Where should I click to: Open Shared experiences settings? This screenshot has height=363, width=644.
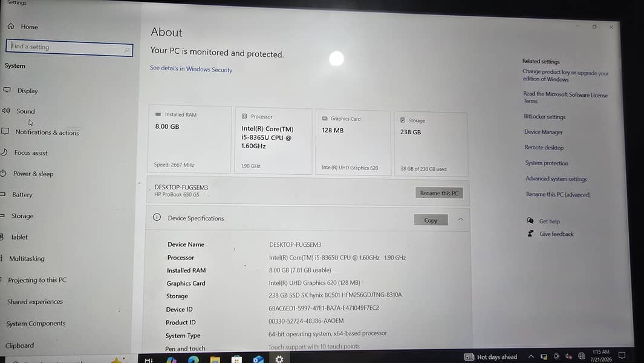tap(35, 302)
